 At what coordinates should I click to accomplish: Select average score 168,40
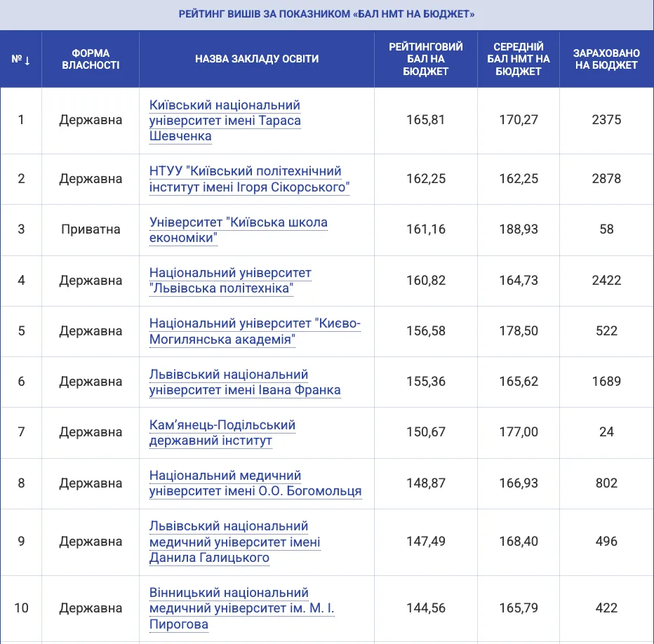519,542
